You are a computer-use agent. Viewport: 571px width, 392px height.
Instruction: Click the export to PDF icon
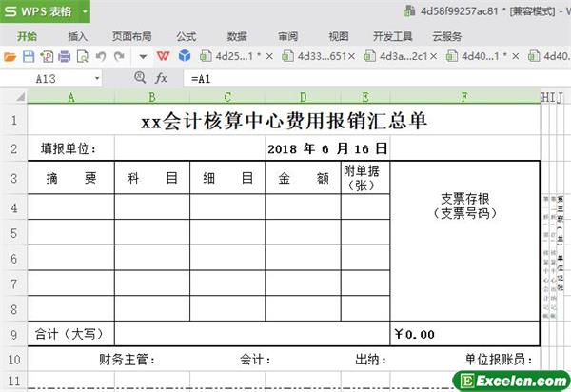[47, 56]
